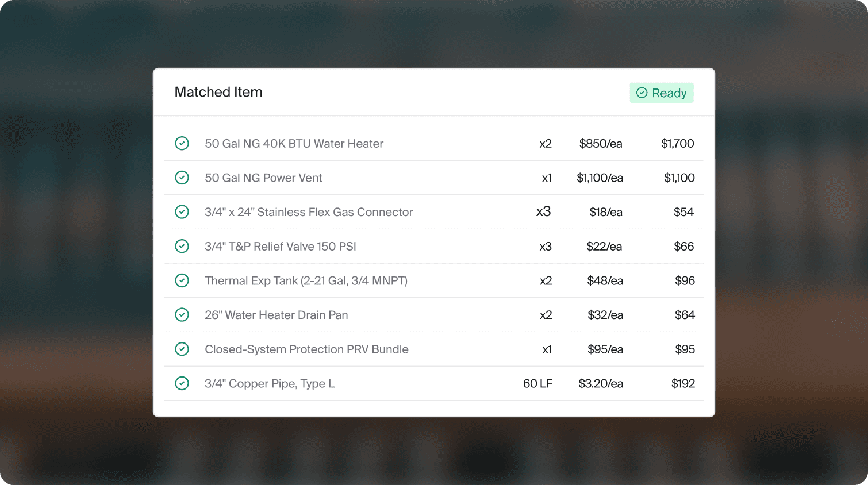
Task: Click the "$1,700" line total
Action: pos(678,144)
